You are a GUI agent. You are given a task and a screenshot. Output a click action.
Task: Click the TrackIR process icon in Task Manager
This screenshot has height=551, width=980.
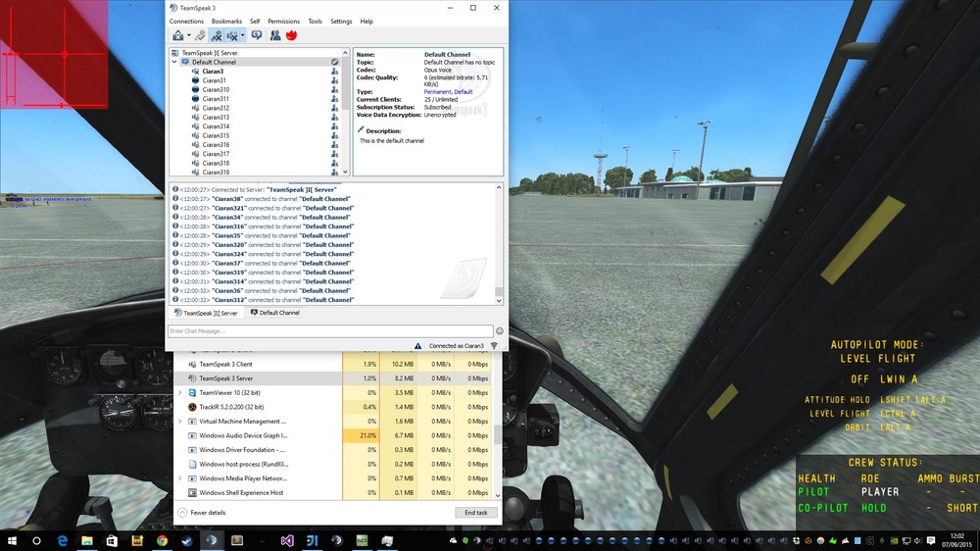(192, 407)
